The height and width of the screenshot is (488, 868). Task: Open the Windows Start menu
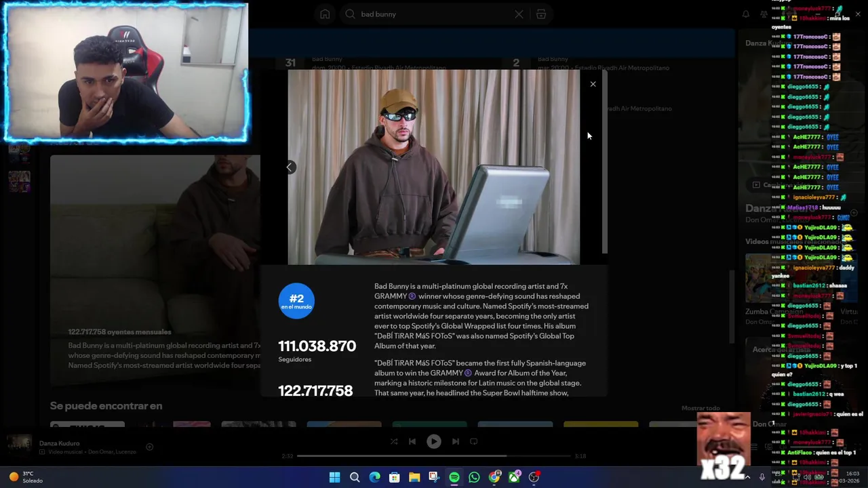pos(334,477)
